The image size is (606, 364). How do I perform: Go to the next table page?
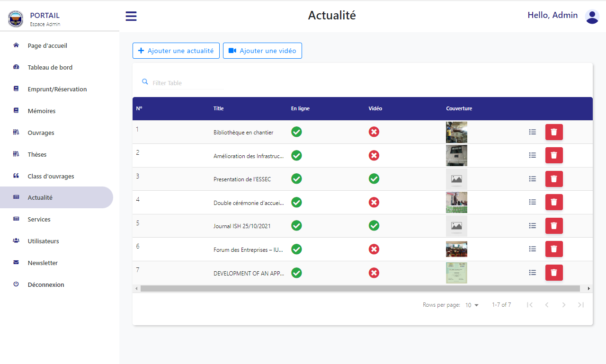pos(564,305)
